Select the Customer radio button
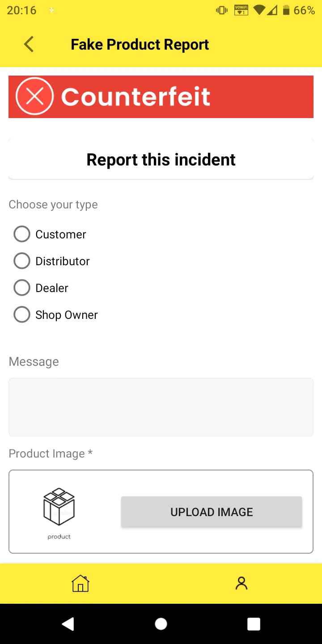The width and height of the screenshot is (322, 644). [21, 234]
